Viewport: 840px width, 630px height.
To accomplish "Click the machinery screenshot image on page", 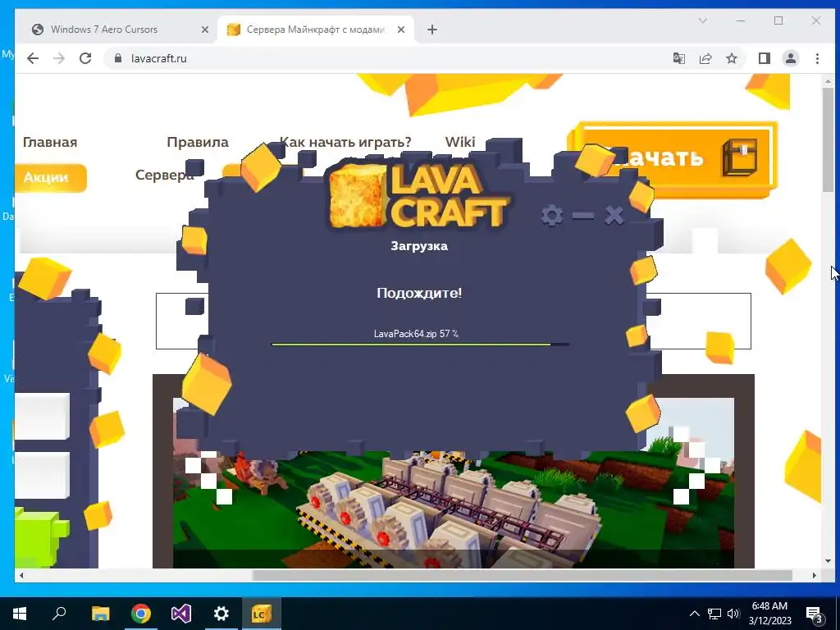I will [453, 482].
